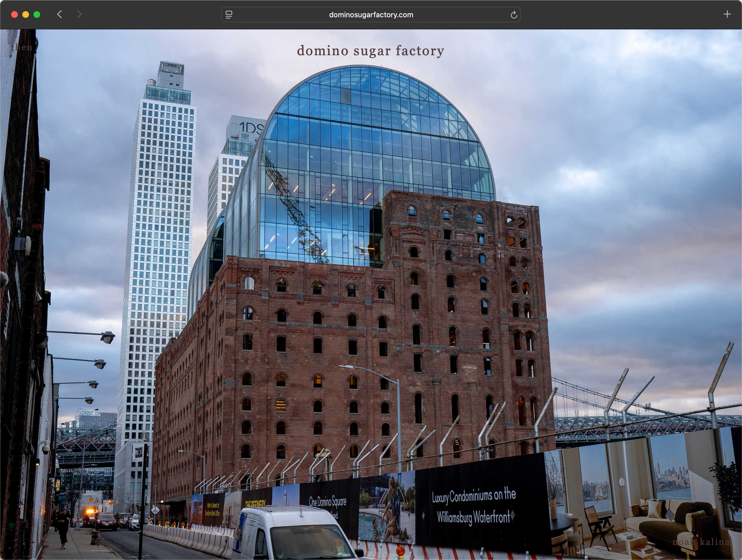Click the 1DS tower sign in photo

[251, 128]
